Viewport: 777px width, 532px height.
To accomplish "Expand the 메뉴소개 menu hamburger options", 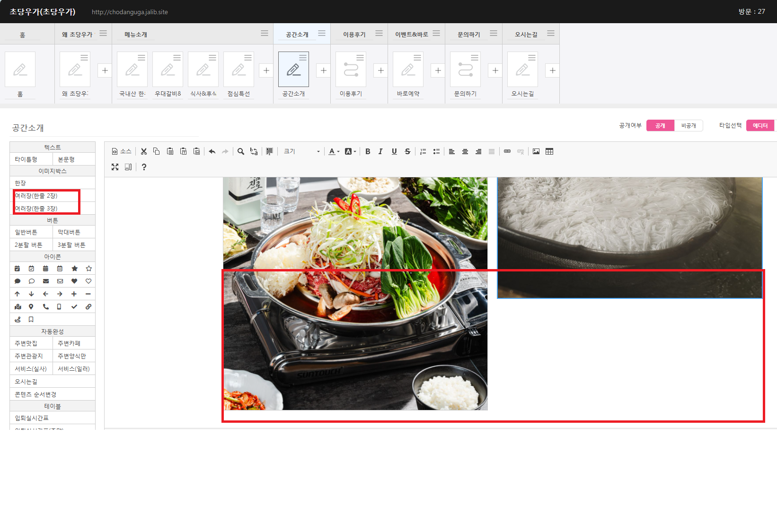I will (x=265, y=34).
